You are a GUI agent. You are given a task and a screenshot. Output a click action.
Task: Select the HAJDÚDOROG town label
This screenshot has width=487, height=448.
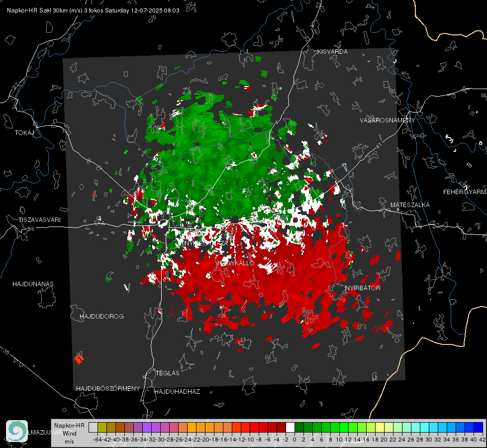pyautogui.click(x=101, y=317)
